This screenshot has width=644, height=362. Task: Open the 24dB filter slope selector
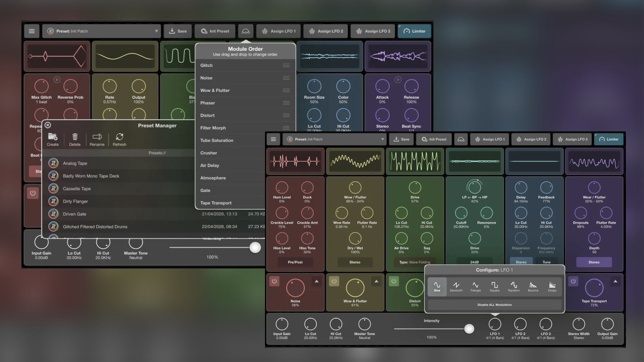475,262
